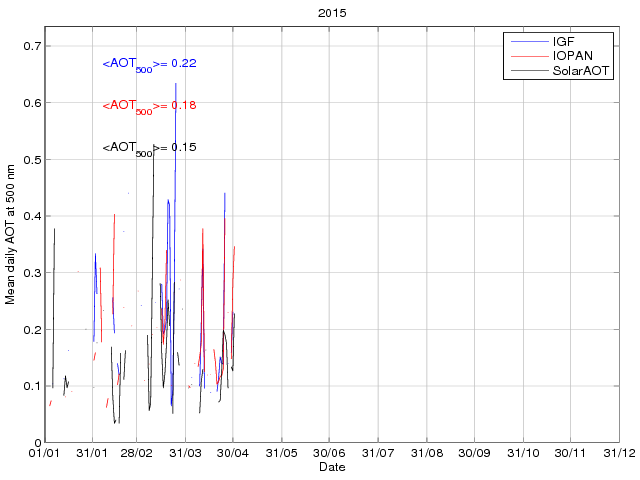
Task: Click the highest blue IGF peak
Action: 176,85
